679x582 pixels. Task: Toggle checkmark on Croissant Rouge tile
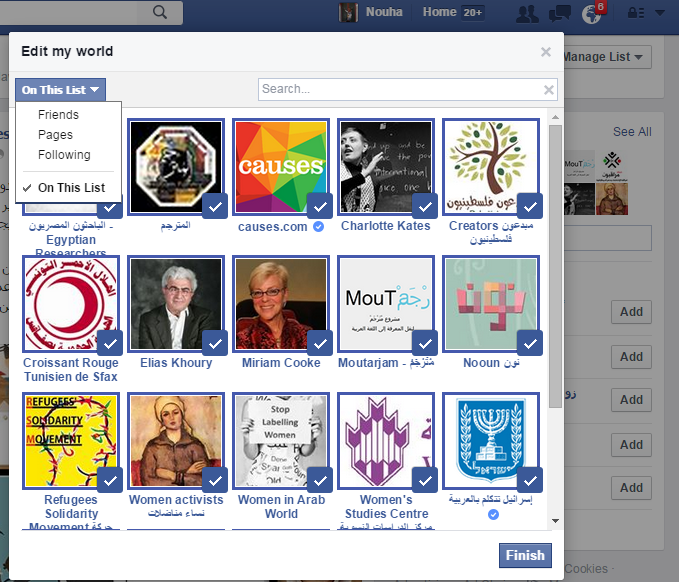[110, 343]
